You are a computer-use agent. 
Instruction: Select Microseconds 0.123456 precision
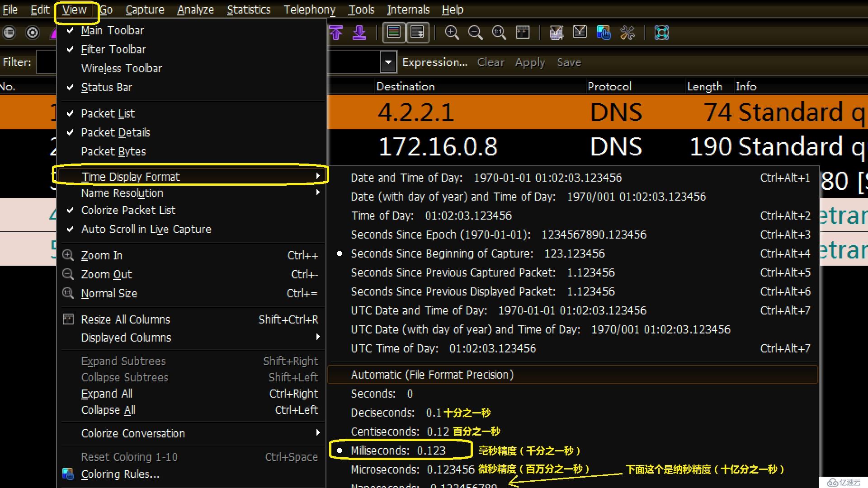(x=573, y=470)
